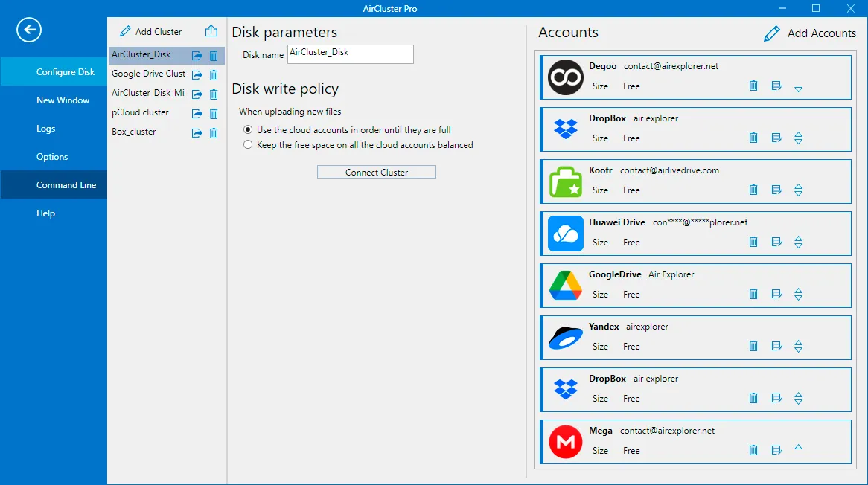Remove the GoogleDrive account with trash icon

[x=753, y=294]
